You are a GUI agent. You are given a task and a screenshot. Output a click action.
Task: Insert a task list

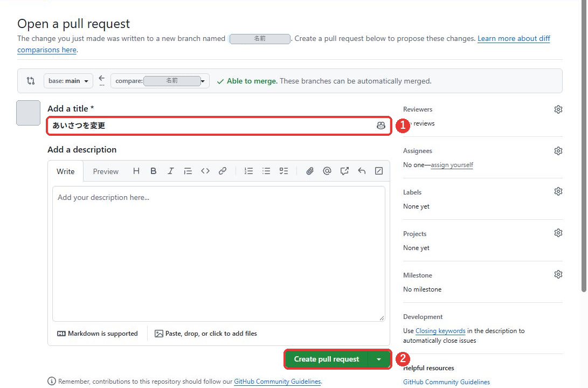coord(284,171)
